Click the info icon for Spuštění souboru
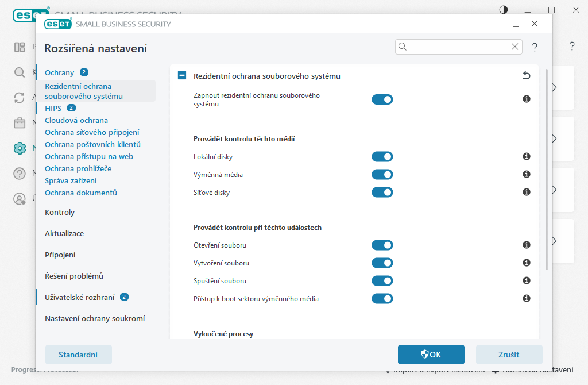588x385 pixels. coord(526,281)
